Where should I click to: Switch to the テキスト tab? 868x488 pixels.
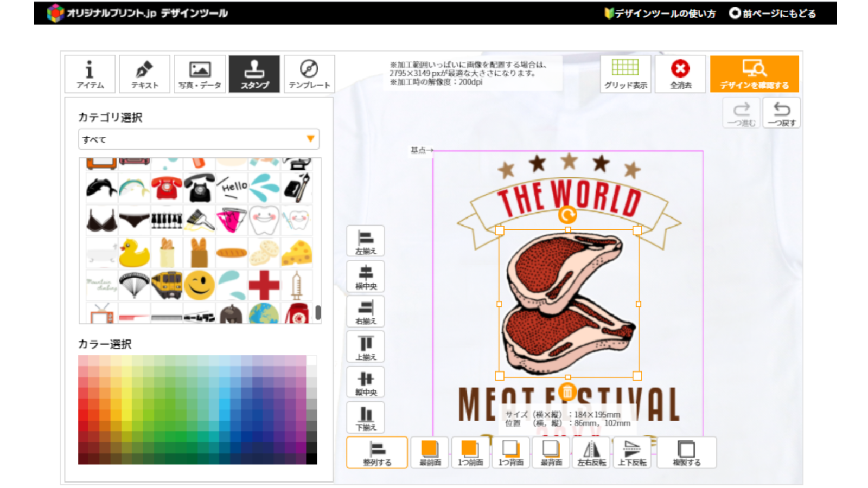click(x=144, y=74)
